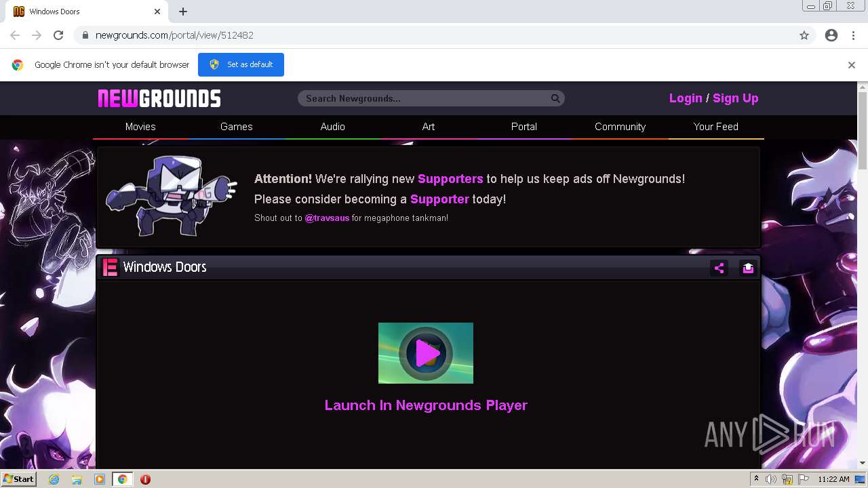Click the action center flag icon
The image size is (868, 488).
804,479
